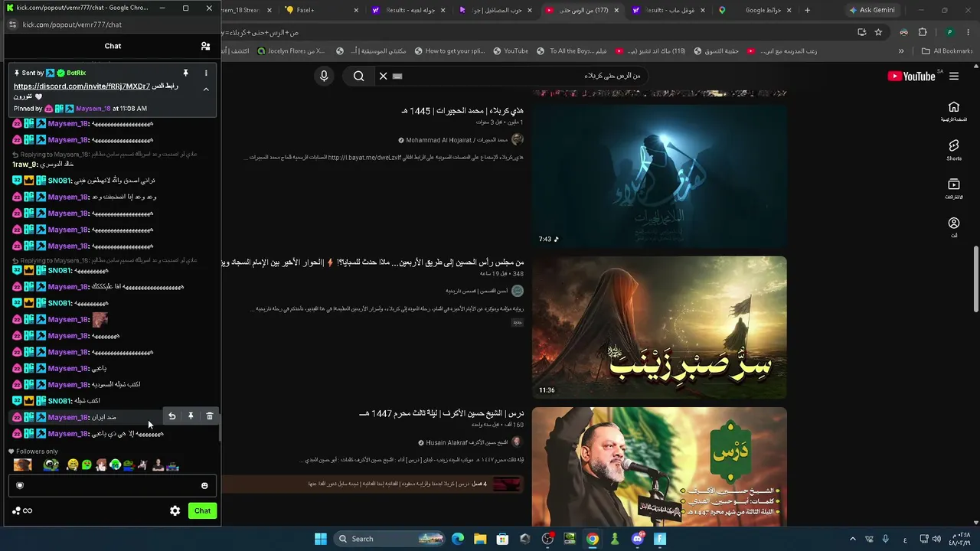Image resolution: width=980 pixels, height=551 pixels.
Task: Open the YouTube bookmark
Action: click(x=510, y=51)
